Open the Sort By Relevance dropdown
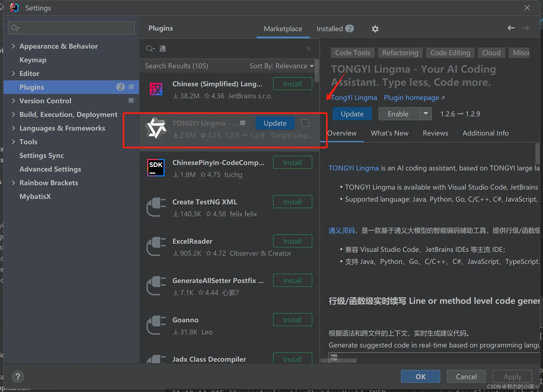The width and height of the screenshot is (543, 392). point(281,66)
